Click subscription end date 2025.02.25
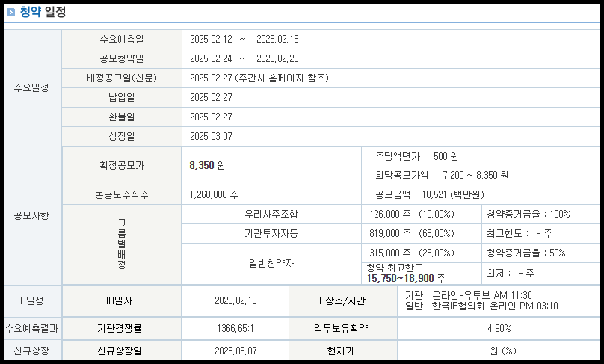 pos(277,58)
